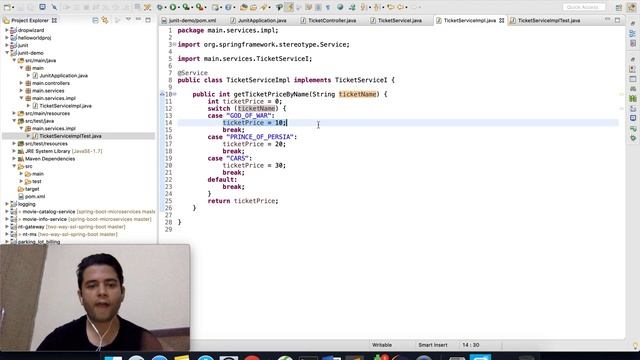Open dropdown beside New wizard icon
Viewport: 640px width, 360px height.
pyautogui.click(x=13, y=7)
